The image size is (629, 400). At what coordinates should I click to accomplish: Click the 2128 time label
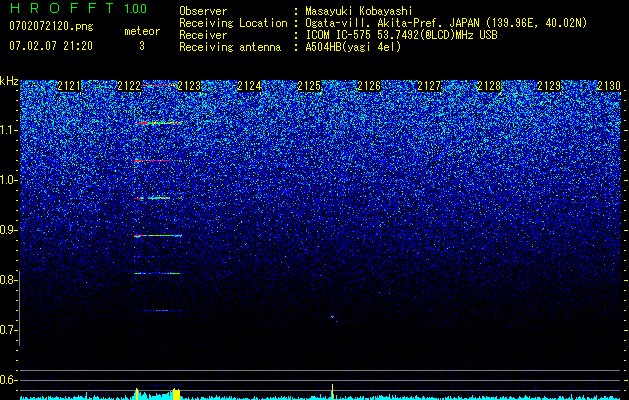(489, 86)
